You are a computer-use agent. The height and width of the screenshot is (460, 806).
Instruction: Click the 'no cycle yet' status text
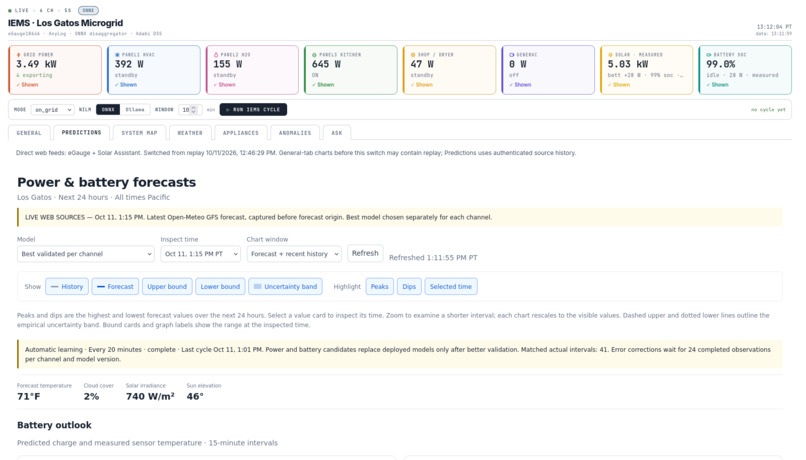click(768, 109)
